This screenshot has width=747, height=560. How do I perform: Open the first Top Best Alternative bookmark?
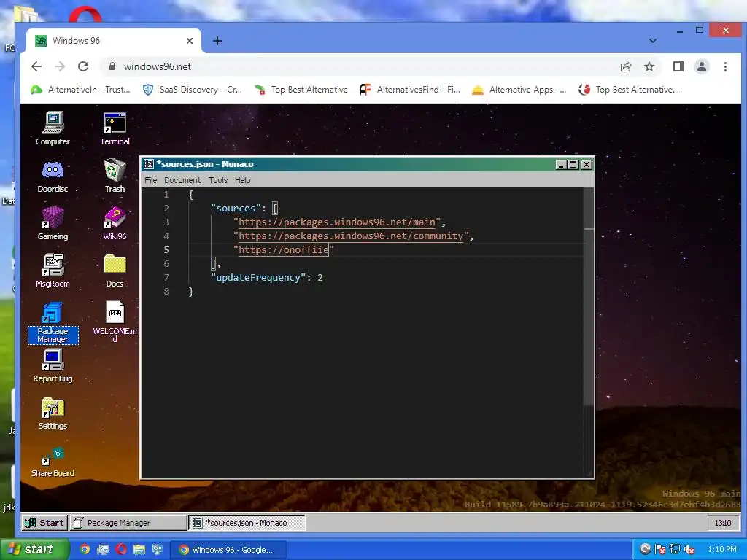(301, 90)
